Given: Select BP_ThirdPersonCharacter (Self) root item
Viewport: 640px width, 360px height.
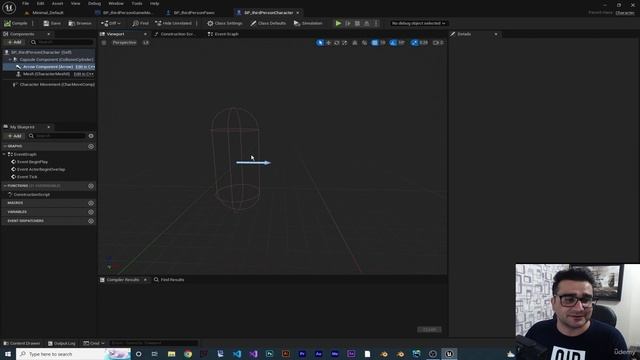Looking at the screenshot, I should 49,52.
